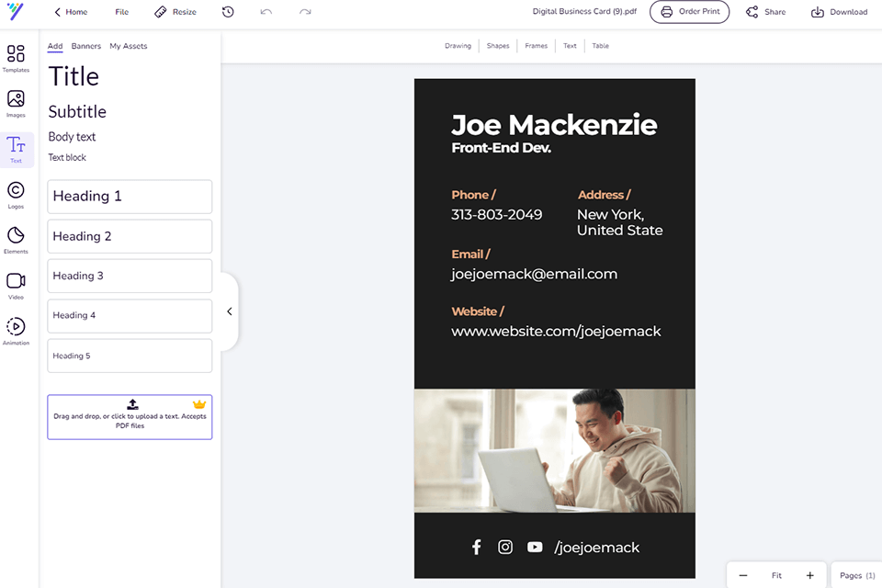The width and height of the screenshot is (882, 588).
Task: Open the Images sidebar panel
Action: [x=16, y=103]
